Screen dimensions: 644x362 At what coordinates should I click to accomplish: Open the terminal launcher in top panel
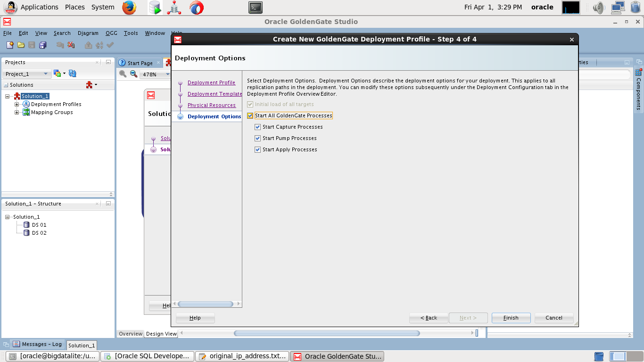(x=256, y=7)
